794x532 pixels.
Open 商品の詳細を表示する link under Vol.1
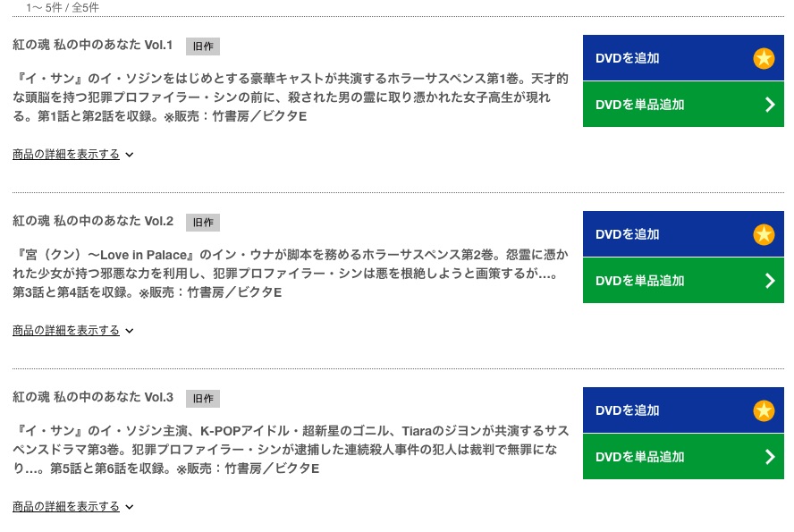pos(66,154)
